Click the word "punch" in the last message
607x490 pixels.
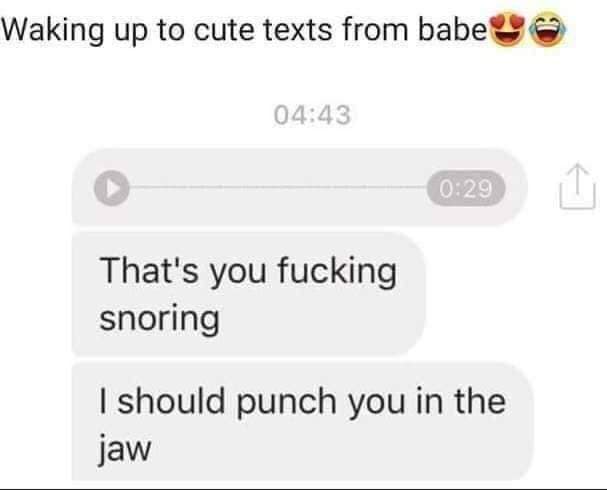coord(286,402)
